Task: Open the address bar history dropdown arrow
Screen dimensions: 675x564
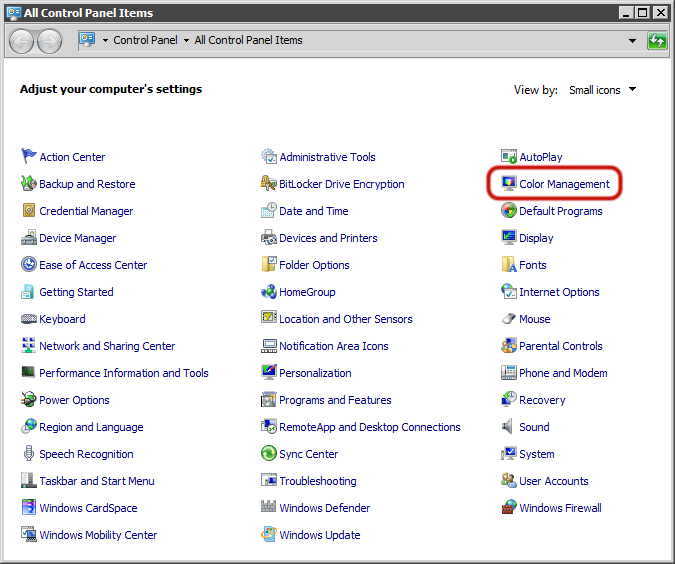Action: pyautogui.click(x=632, y=41)
